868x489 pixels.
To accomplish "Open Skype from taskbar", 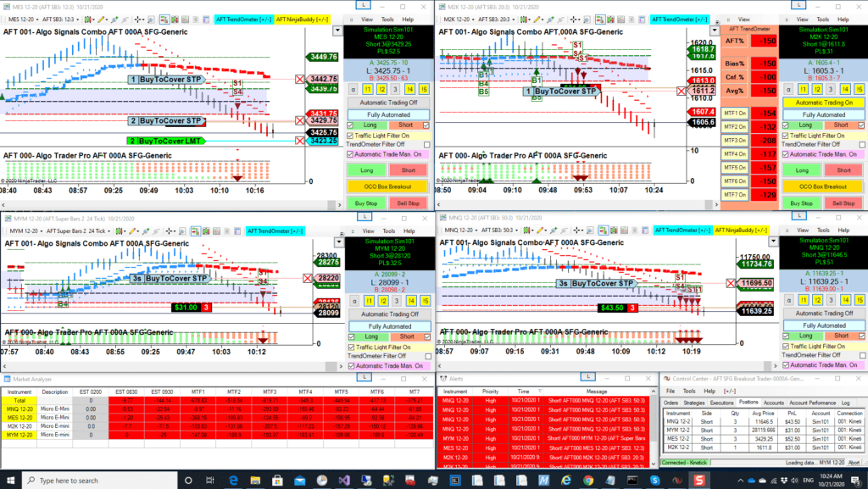I will coord(655,481).
